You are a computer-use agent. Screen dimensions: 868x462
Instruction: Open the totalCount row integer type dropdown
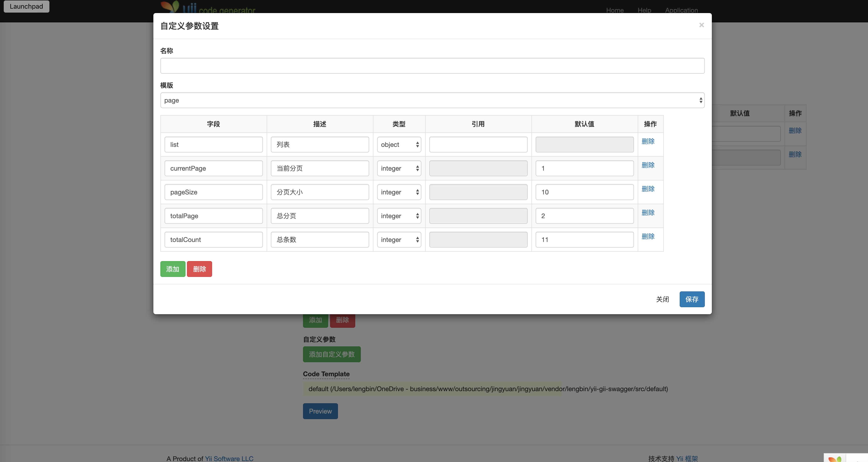[399, 240]
